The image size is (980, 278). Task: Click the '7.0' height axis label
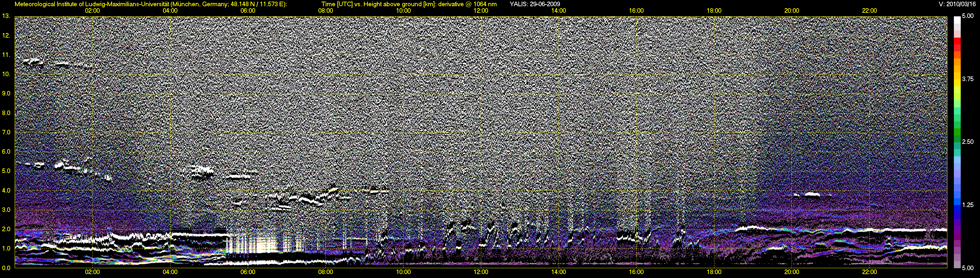tap(6, 132)
